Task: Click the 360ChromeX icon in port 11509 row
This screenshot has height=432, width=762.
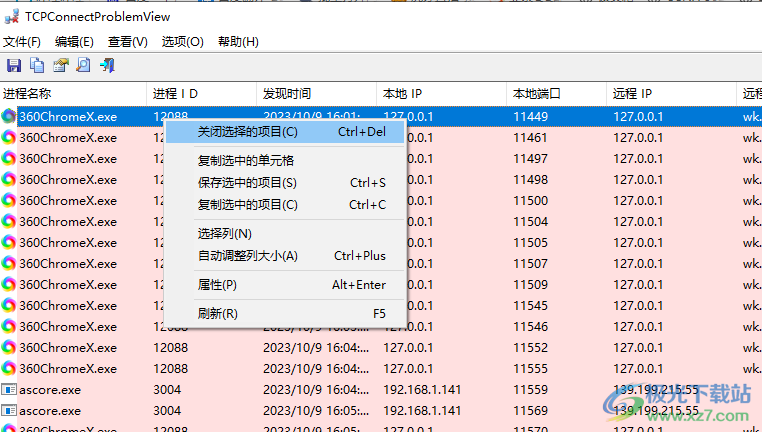Action: (8, 284)
